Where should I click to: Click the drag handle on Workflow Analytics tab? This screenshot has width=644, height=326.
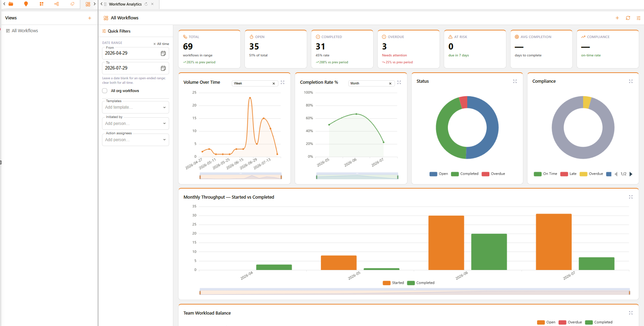pyautogui.click(x=105, y=4)
